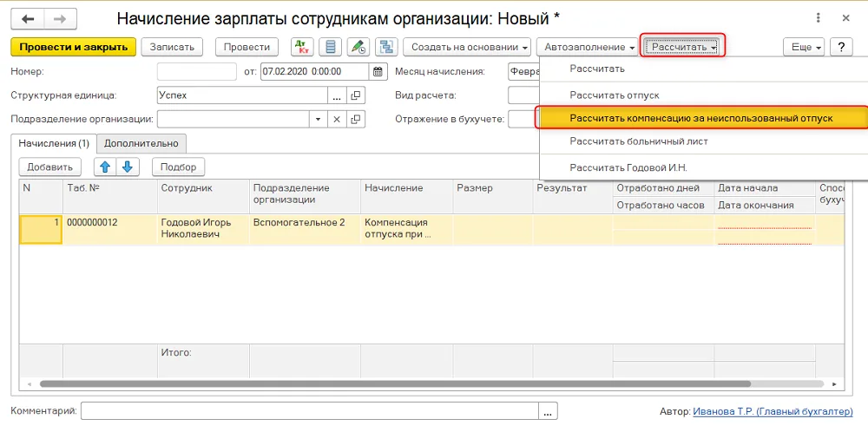The width and height of the screenshot is (868, 432).
Task: Edit the document date field
Action: [314, 71]
